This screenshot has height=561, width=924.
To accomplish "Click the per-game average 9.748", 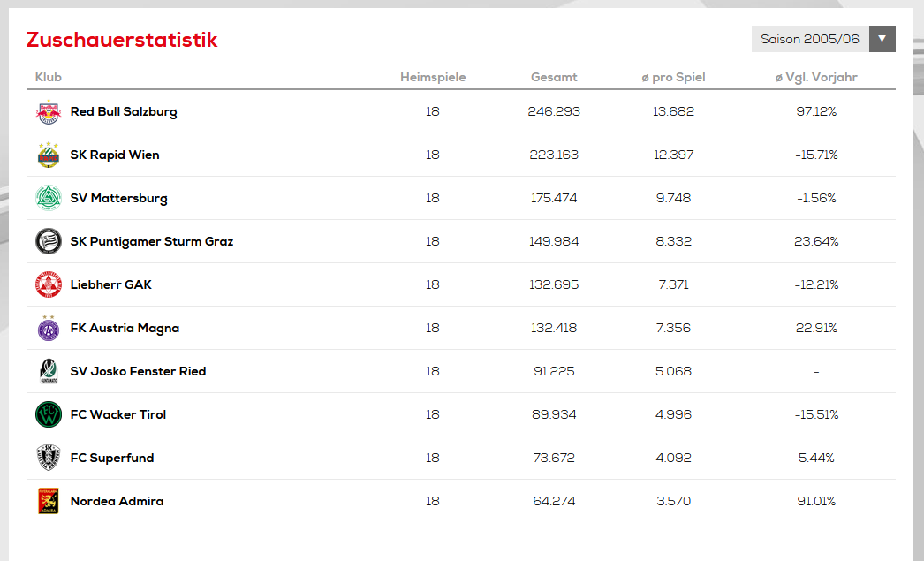I will pos(673,198).
